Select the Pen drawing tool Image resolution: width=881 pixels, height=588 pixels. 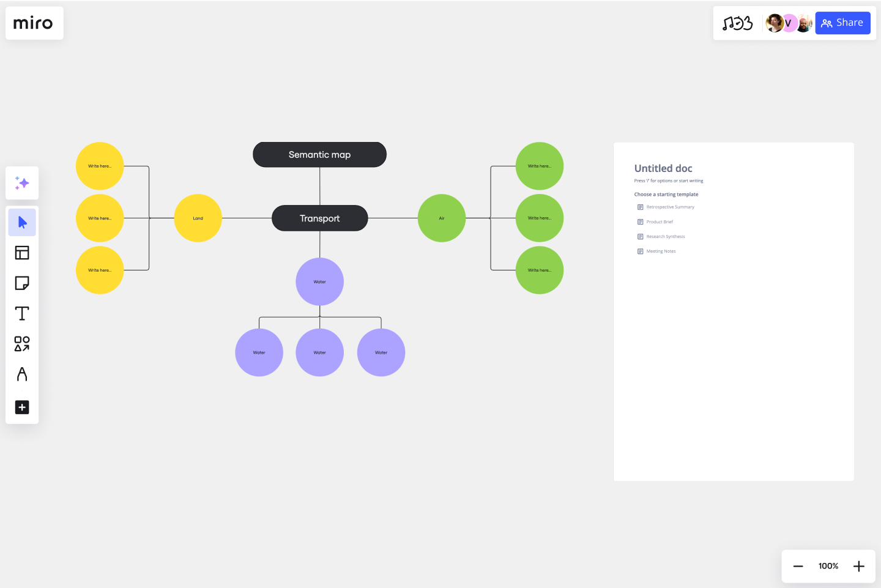coord(22,374)
